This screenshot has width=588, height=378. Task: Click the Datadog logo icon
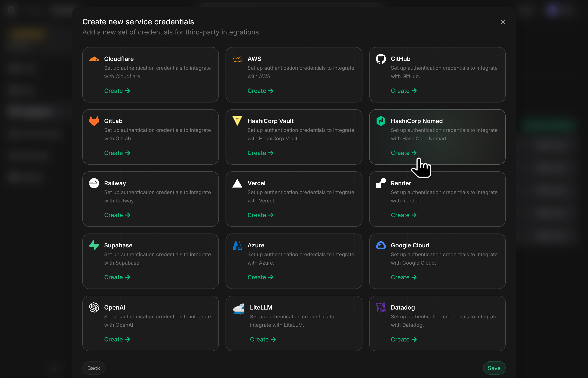click(381, 307)
